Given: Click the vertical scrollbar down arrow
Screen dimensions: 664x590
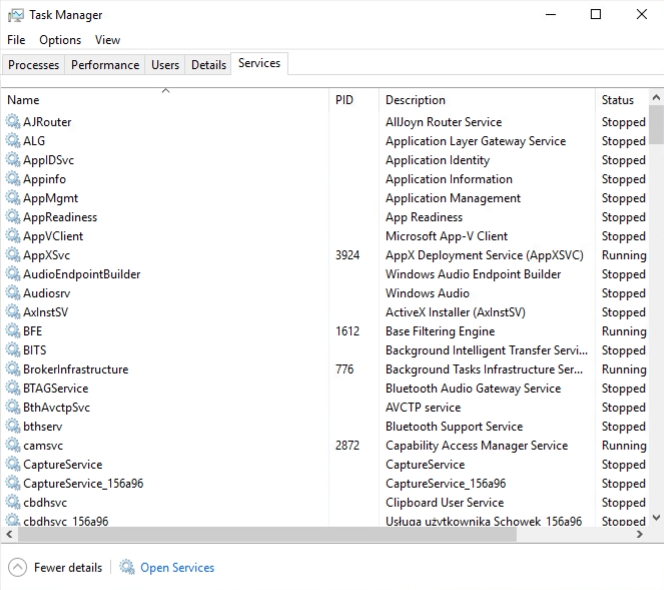Looking at the screenshot, I should click(657, 517).
